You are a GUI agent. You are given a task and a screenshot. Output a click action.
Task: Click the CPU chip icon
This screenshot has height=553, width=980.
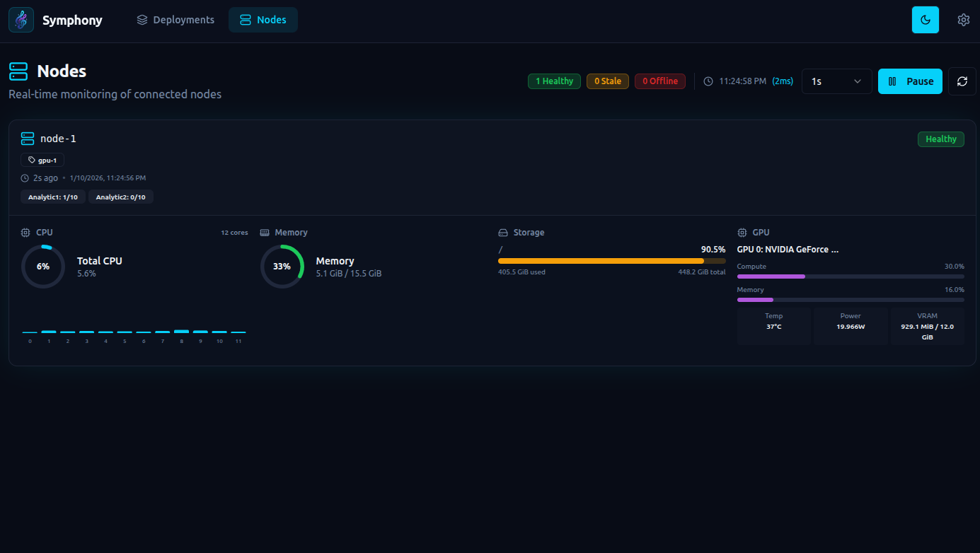click(25, 233)
